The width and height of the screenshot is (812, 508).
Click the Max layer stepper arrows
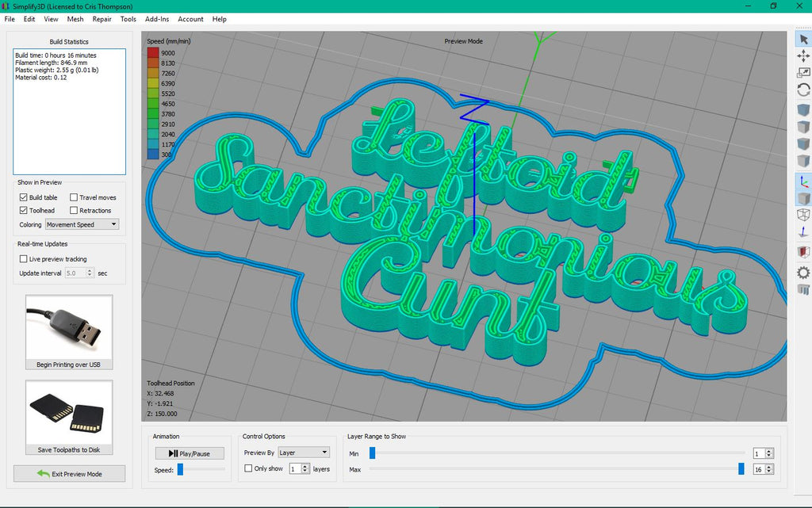click(769, 469)
